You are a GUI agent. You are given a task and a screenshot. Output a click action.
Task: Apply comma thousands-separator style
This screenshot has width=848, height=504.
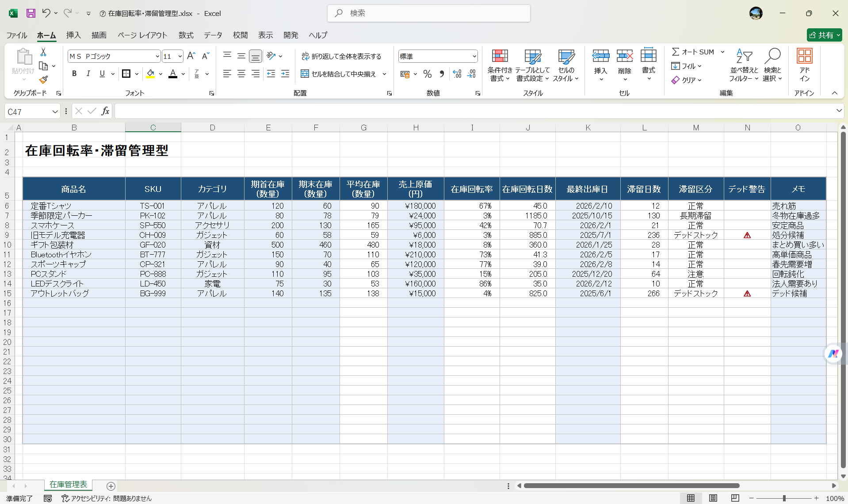point(442,74)
